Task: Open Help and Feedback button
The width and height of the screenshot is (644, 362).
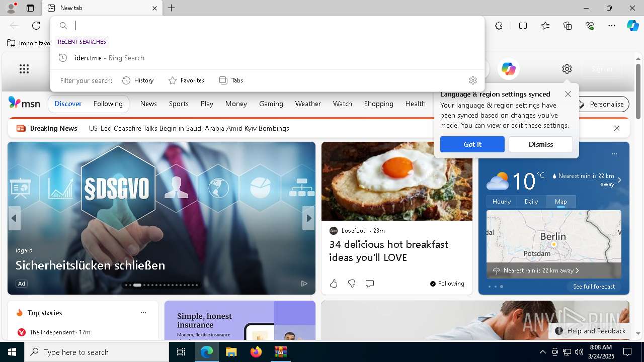Action: pyautogui.click(x=591, y=331)
